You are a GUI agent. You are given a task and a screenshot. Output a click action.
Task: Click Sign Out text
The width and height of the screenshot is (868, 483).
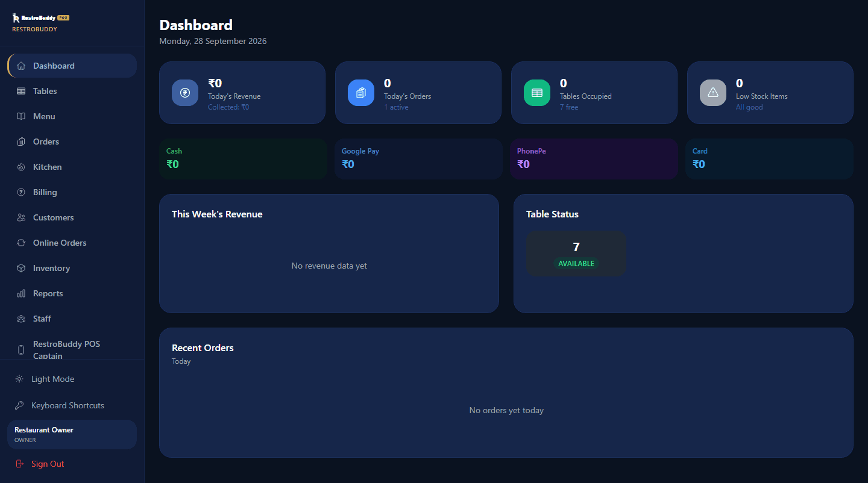48,464
